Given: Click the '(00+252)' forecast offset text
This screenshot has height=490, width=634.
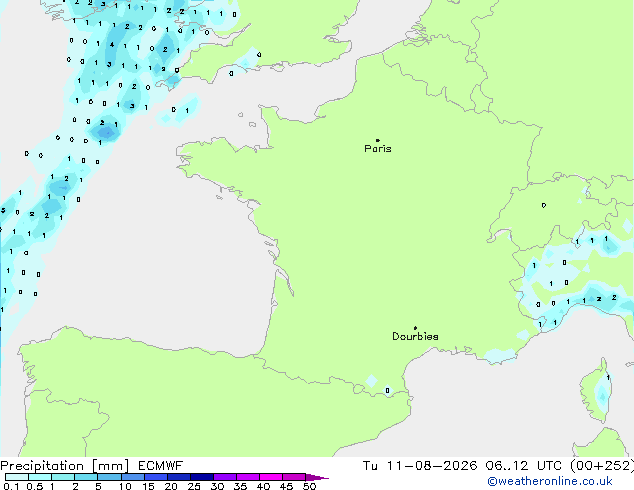Looking at the screenshot, I should (x=602, y=466).
